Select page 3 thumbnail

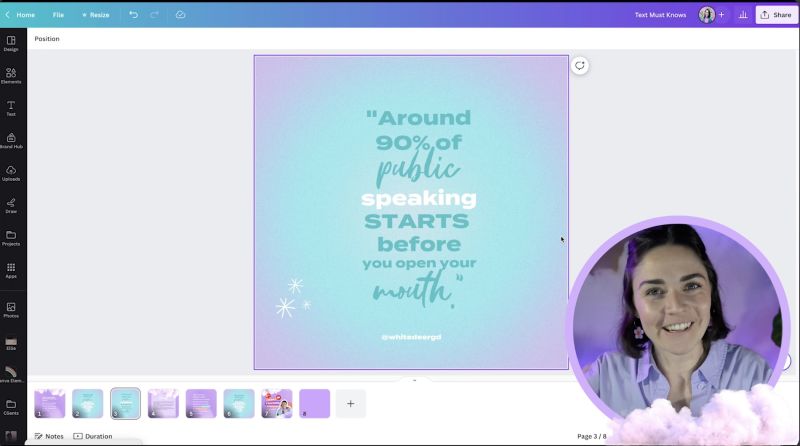[126, 404]
